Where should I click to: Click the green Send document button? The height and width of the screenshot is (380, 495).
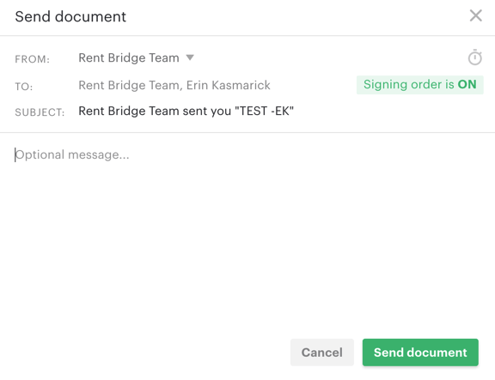pyautogui.click(x=420, y=352)
